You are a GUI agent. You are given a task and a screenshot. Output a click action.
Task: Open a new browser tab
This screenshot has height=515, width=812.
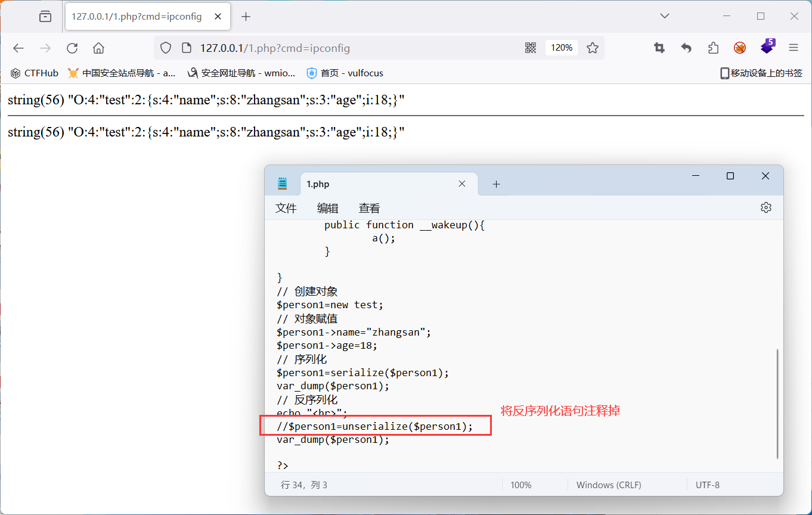(x=246, y=17)
